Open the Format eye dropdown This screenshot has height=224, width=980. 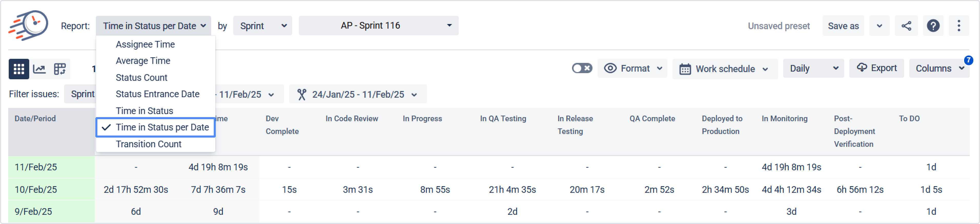click(x=632, y=68)
